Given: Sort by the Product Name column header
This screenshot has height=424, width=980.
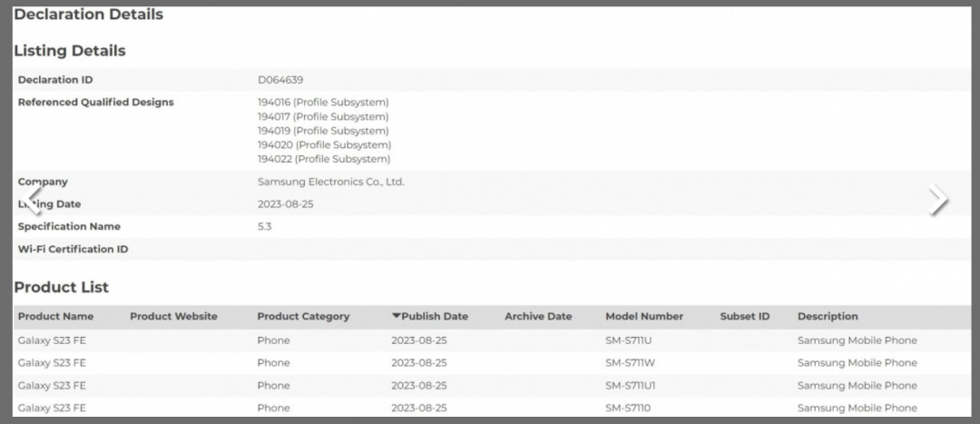Looking at the screenshot, I should tap(55, 316).
